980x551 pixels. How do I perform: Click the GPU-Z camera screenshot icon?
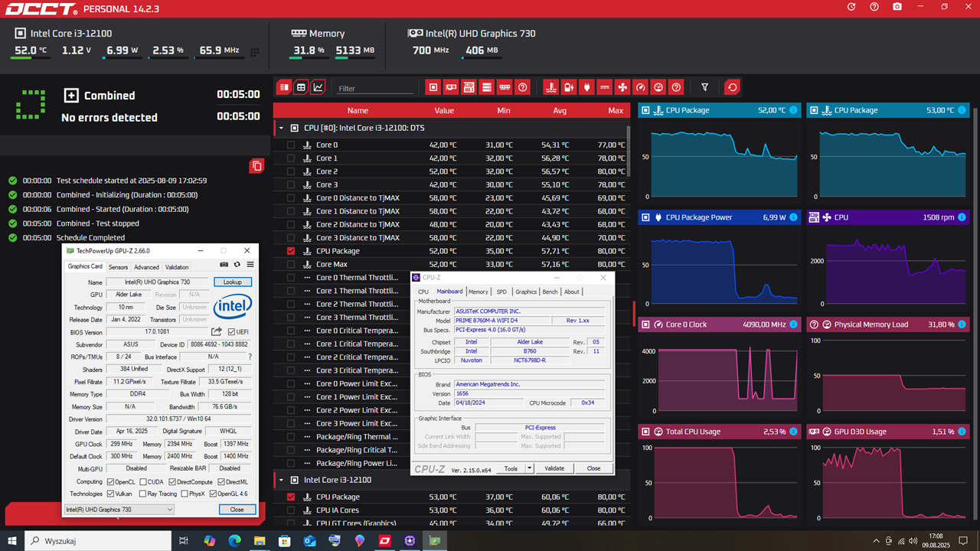[x=224, y=265]
